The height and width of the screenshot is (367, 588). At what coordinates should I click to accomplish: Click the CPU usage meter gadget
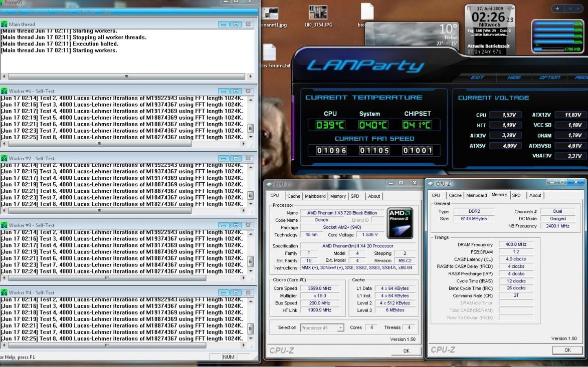(x=557, y=37)
